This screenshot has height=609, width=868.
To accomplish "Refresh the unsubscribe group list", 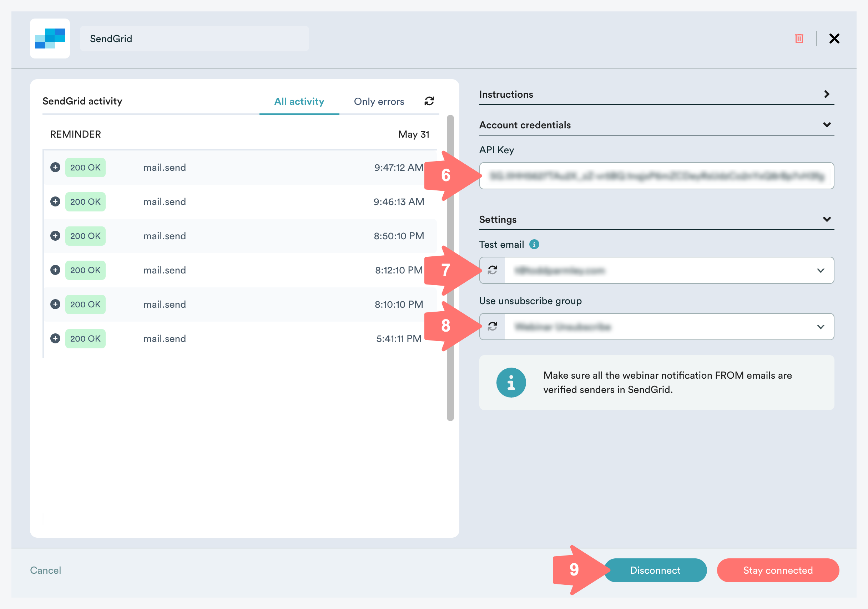I will click(x=492, y=326).
